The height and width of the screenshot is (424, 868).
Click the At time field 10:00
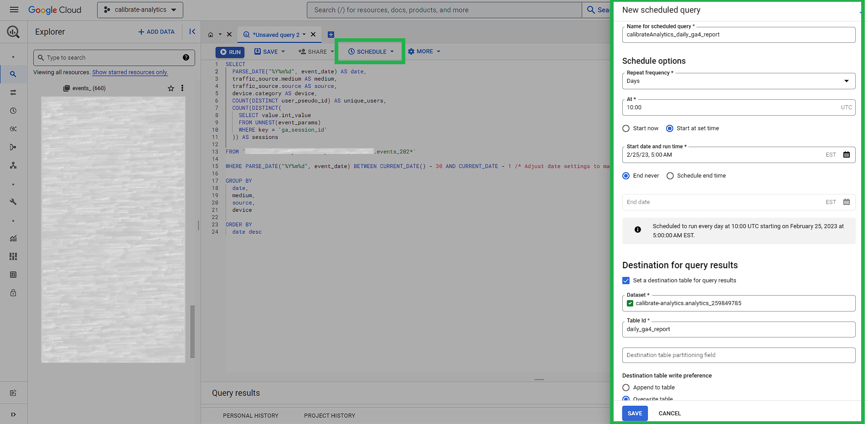(x=739, y=107)
